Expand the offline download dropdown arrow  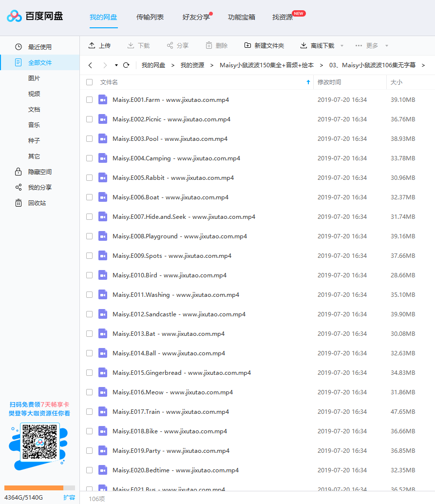(x=342, y=46)
